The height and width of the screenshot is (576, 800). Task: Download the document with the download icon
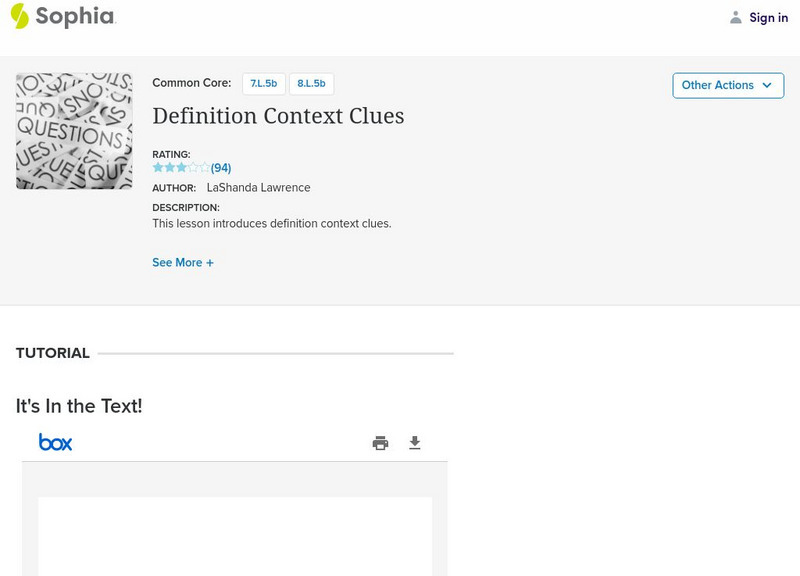click(x=415, y=443)
